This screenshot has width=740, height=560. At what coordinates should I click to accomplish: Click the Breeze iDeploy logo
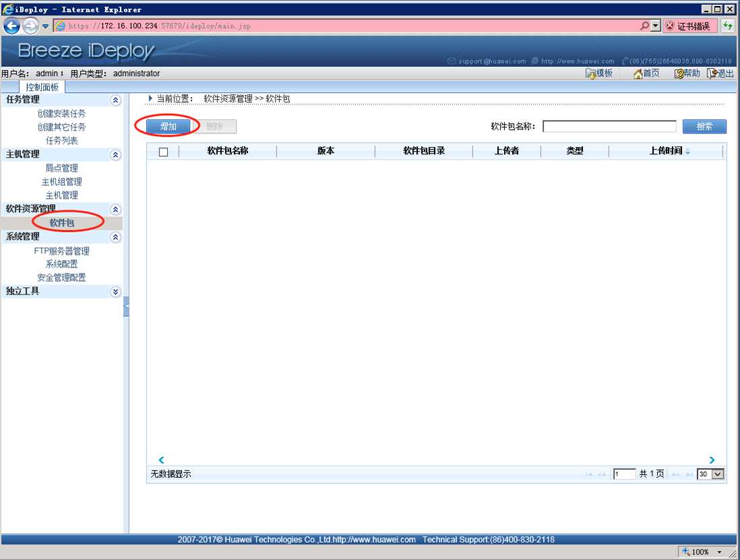click(x=86, y=51)
